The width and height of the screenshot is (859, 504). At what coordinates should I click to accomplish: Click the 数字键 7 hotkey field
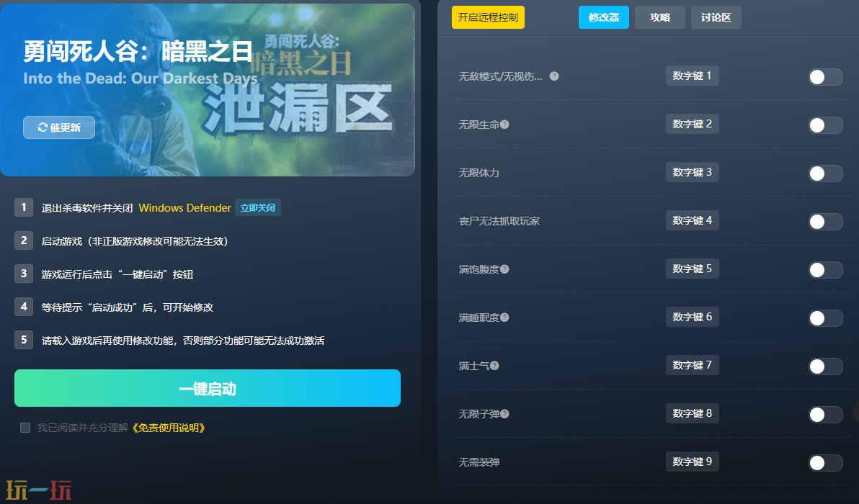click(x=692, y=364)
